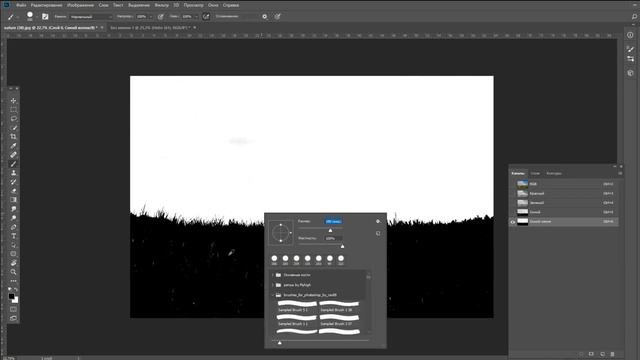Viewport: 640px width, 360px height.
Task: Select the Rectangular Marquee tool
Action: [x=13, y=110]
